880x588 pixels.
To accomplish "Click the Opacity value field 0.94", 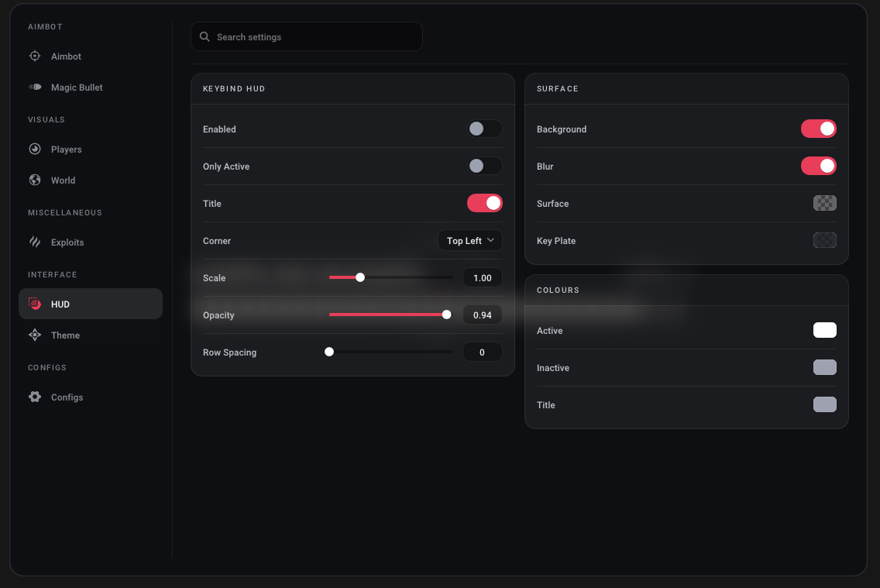I will [x=482, y=315].
